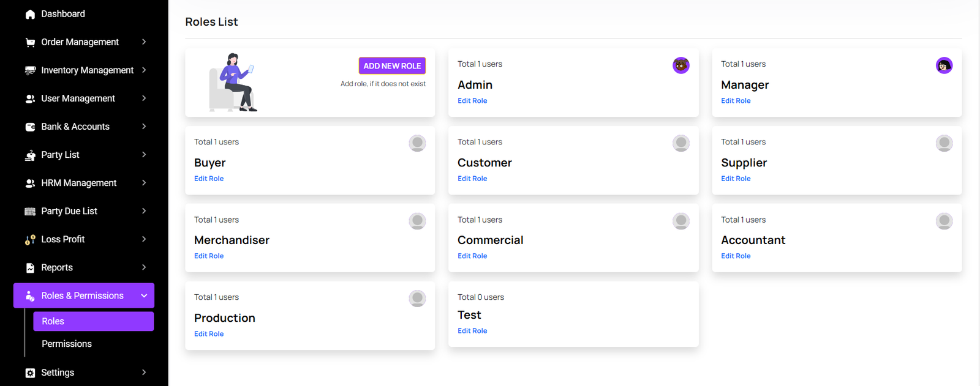Click the Buyer role placeholder avatar
This screenshot has width=980, height=386.
pyautogui.click(x=417, y=143)
